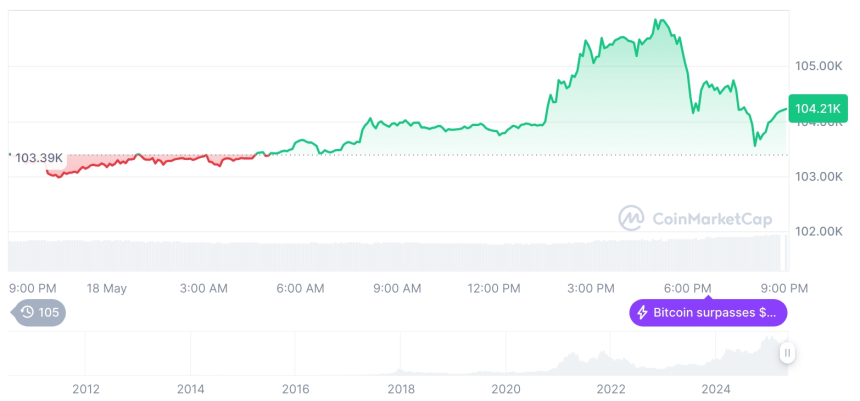Click the CoinMarketCap logo watermark icon
This screenshot has height=401, width=860.
pos(631,217)
